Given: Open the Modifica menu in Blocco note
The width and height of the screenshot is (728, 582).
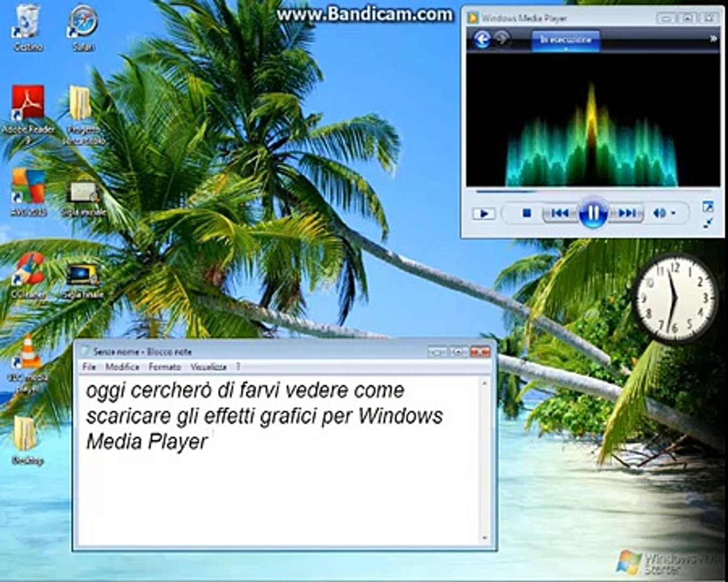Looking at the screenshot, I should (x=122, y=367).
